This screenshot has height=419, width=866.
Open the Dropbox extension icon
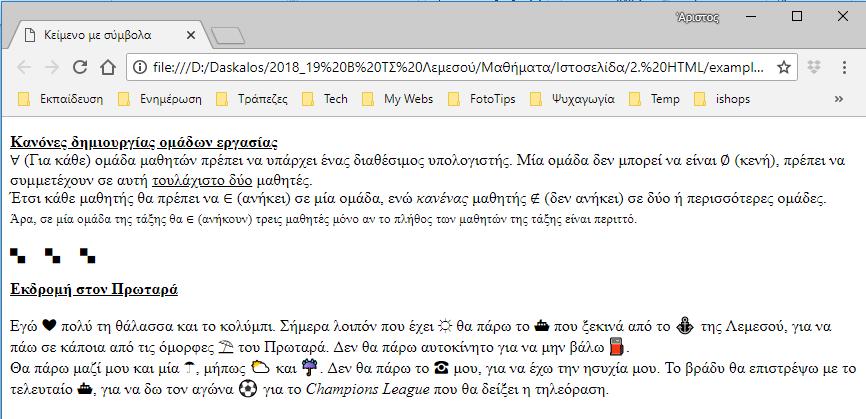tap(815, 67)
